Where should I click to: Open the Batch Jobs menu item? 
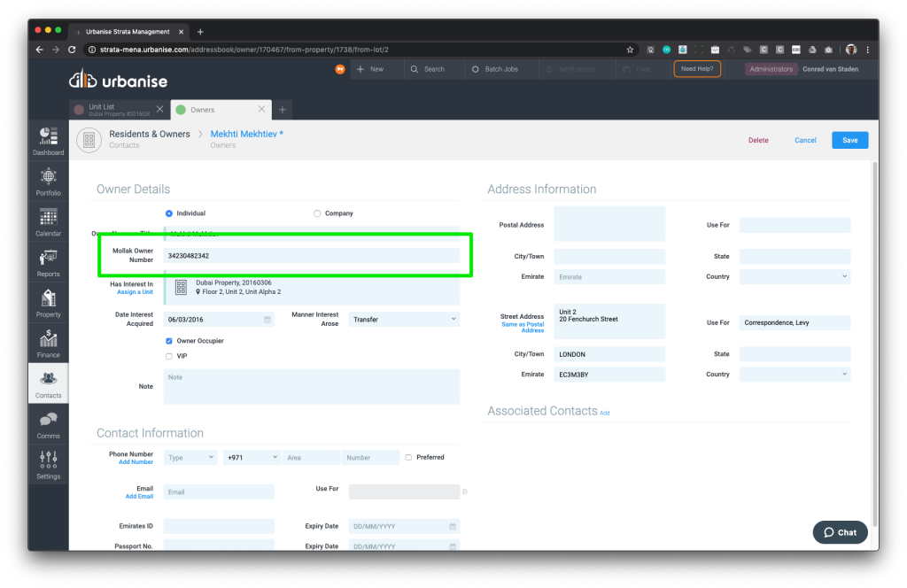pos(499,69)
